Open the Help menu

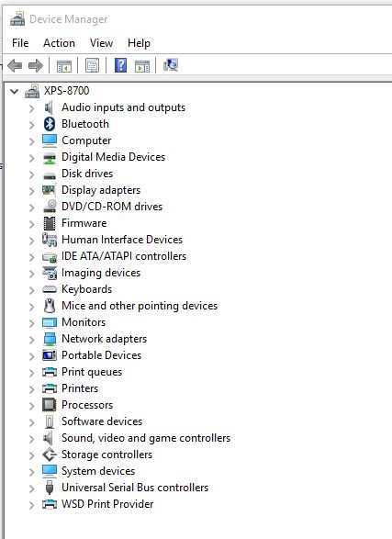[139, 43]
